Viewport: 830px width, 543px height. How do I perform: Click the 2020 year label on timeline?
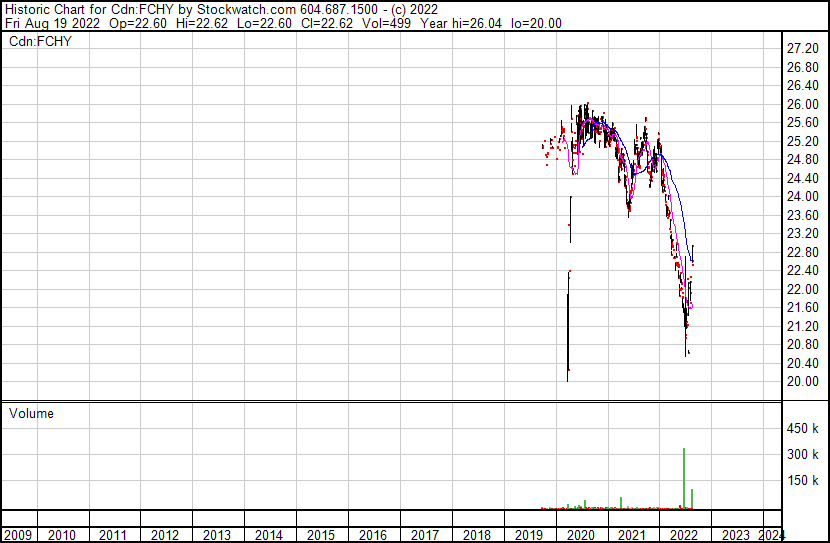[580, 535]
